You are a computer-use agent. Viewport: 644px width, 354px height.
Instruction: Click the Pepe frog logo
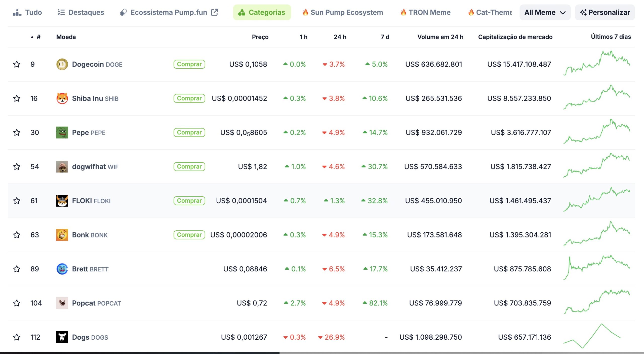(62, 132)
